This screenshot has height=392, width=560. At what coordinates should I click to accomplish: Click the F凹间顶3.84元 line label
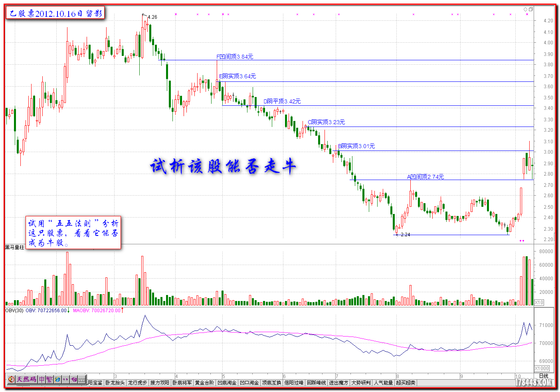(235, 57)
